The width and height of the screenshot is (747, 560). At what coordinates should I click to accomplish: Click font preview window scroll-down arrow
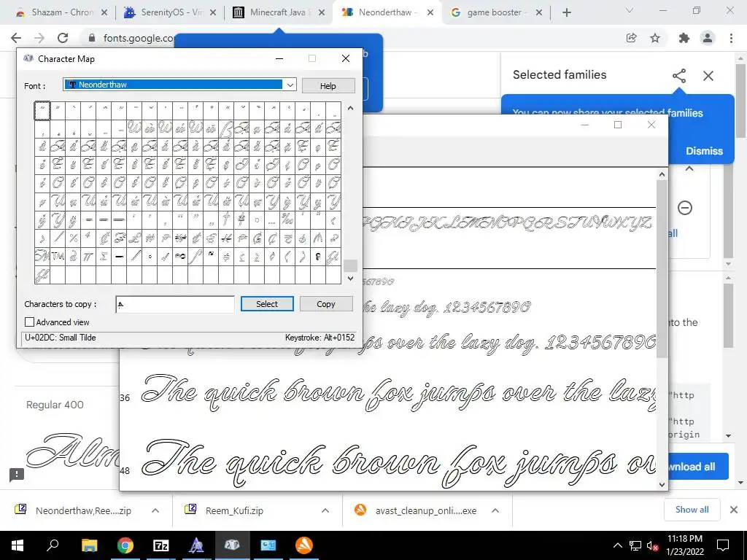(x=662, y=484)
